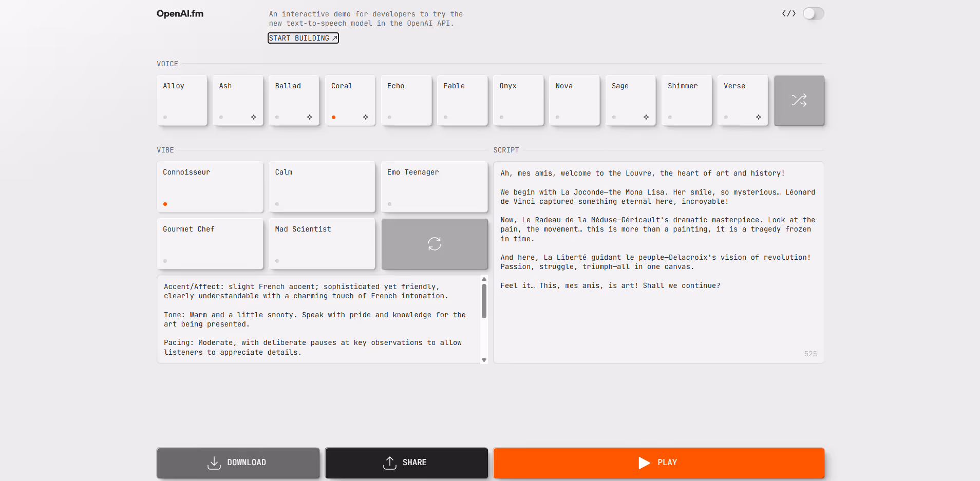
Task: Click the sparkle icon on the Verse voice
Action: click(759, 117)
